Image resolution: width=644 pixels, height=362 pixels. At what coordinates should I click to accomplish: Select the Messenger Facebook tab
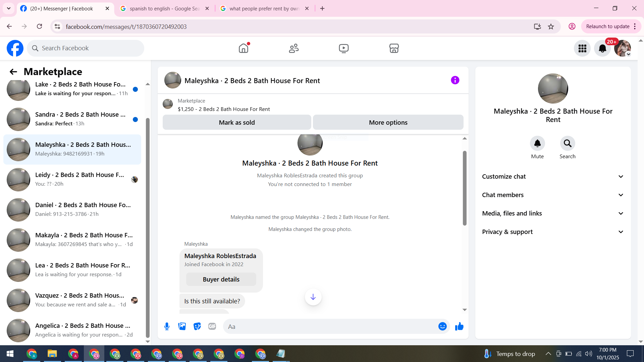point(65,9)
